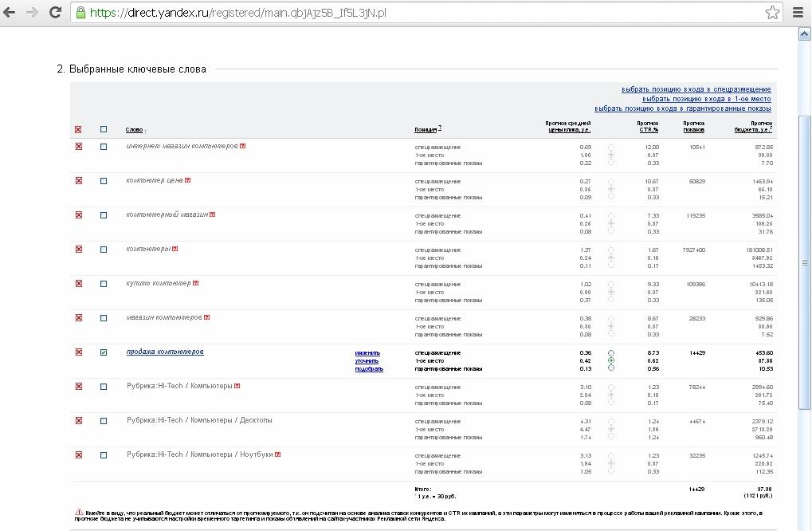This screenshot has width=812, height=531.
Task: Check the box for 'магазин компьютеров'
Action: click(x=104, y=318)
